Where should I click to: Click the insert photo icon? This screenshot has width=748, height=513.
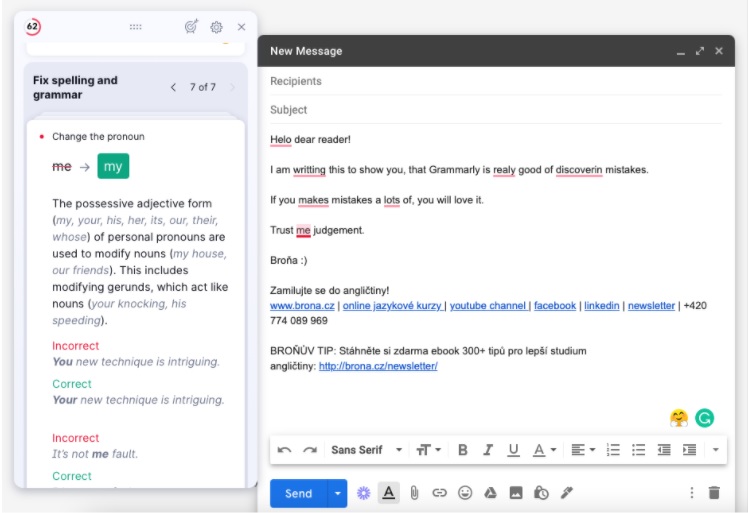(516, 493)
